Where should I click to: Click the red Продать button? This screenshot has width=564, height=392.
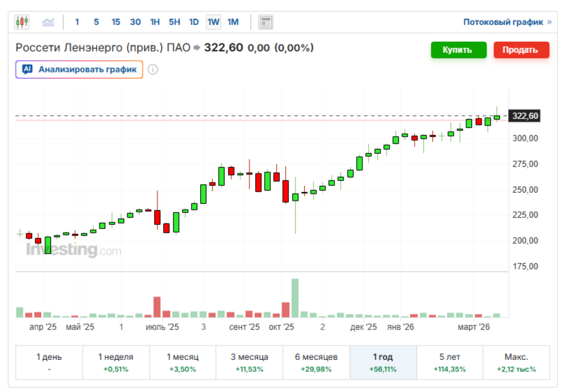click(521, 50)
